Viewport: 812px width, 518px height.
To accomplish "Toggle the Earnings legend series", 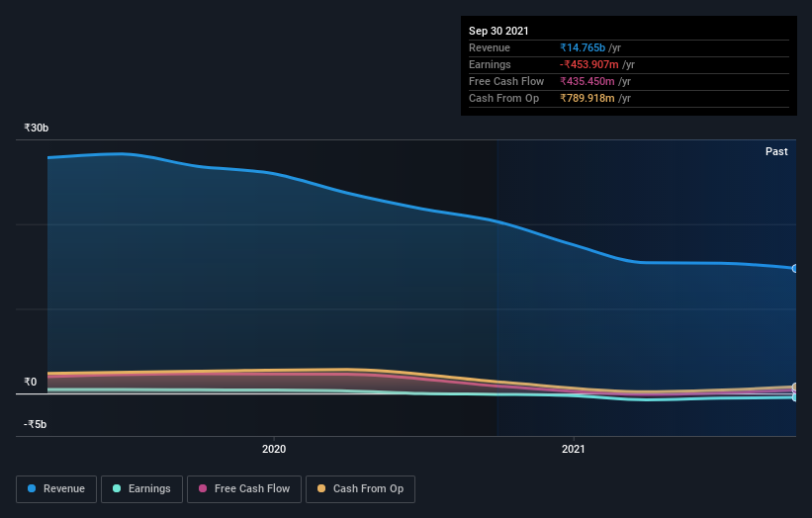I will coord(141,489).
